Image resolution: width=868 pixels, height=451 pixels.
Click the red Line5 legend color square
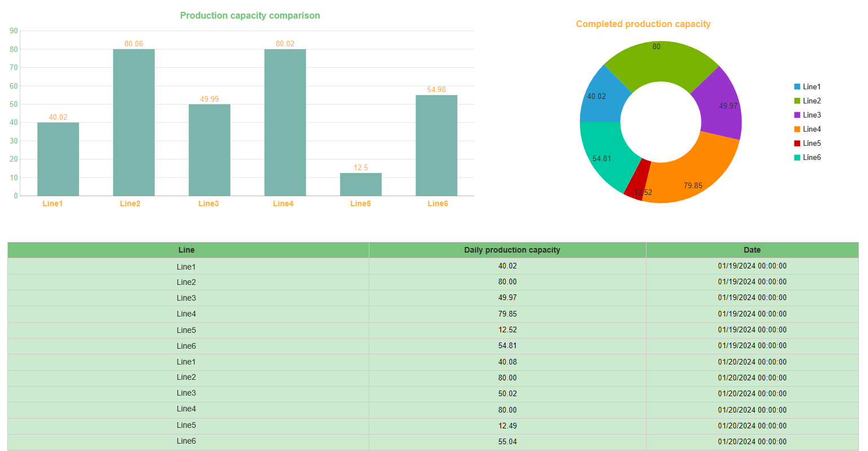tap(797, 144)
